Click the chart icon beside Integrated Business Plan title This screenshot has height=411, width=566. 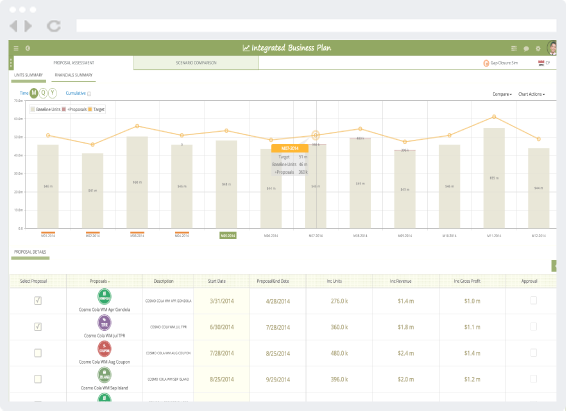[246, 48]
